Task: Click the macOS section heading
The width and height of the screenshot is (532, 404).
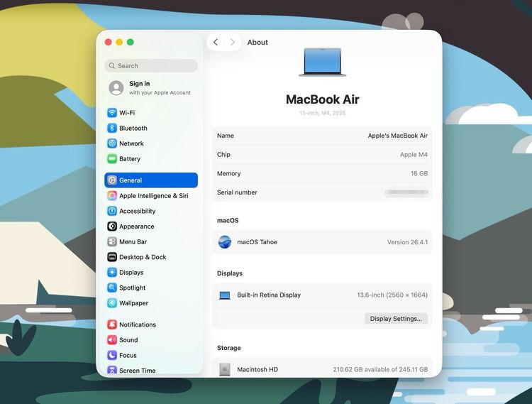Action: (x=228, y=220)
